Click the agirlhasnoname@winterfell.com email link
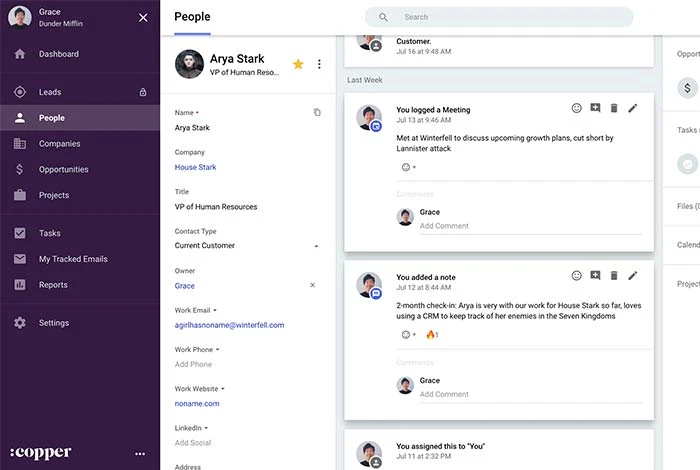The height and width of the screenshot is (470, 700). (229, 325)
